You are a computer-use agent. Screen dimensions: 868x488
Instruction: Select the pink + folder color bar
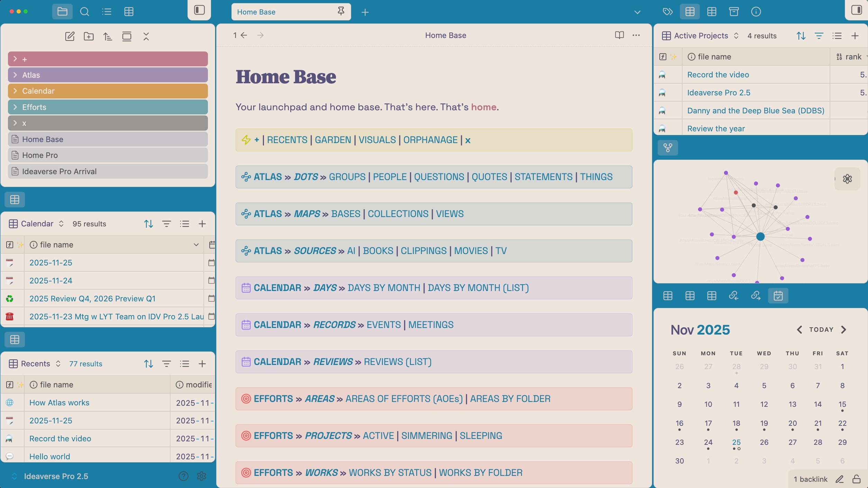(108, 59)
